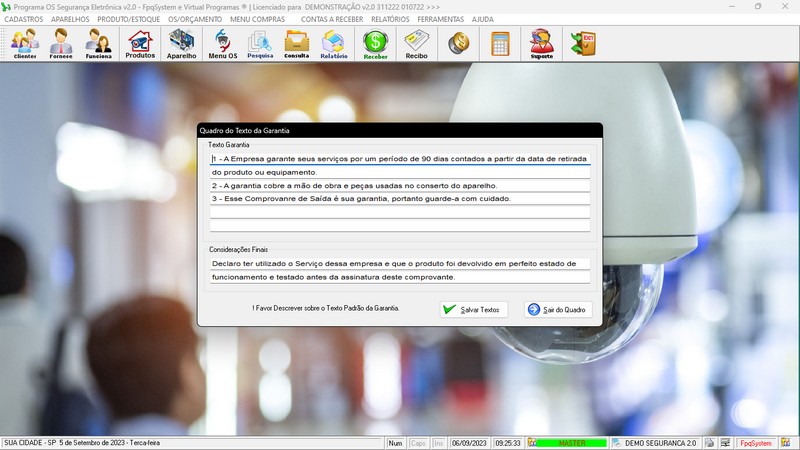Viewport: 800px width, 450px height.
Task: Click the gold coin toolbar icon
Action: [459, 43]
